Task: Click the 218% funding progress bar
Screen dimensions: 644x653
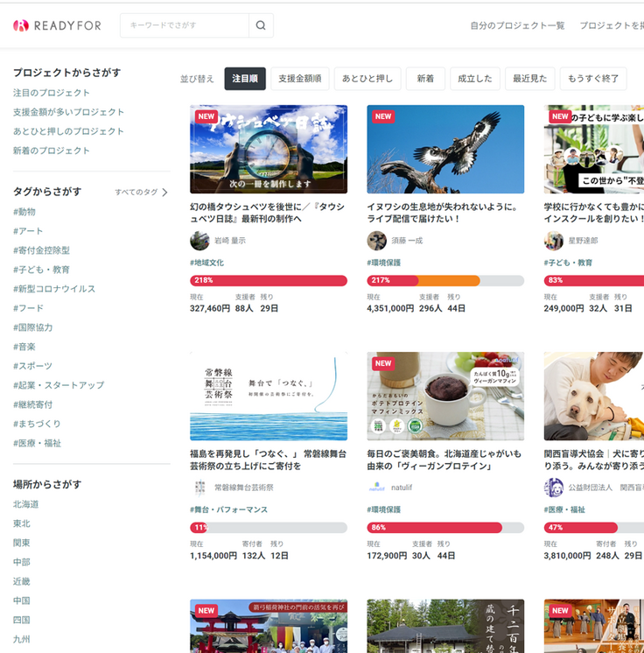Action: point(269,281)
